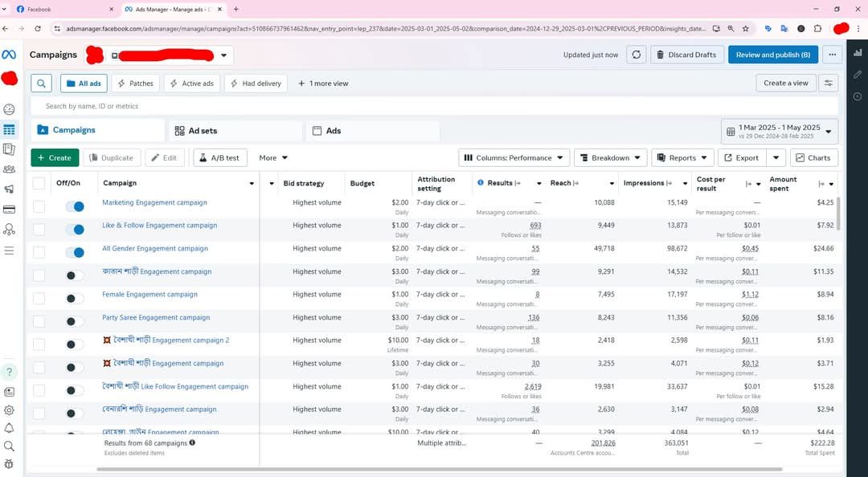Open the date range picker dropdown

(x=779, y=131)
